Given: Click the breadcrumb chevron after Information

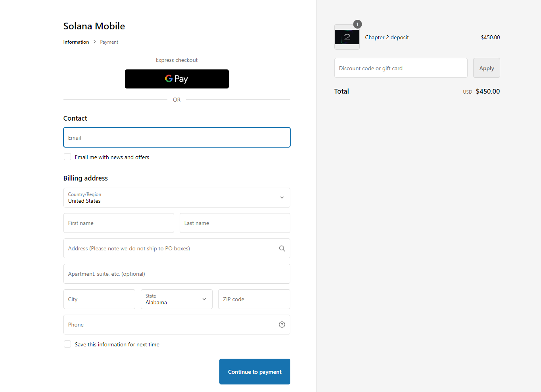Looking at the screenshot, I should click(94, 42).
